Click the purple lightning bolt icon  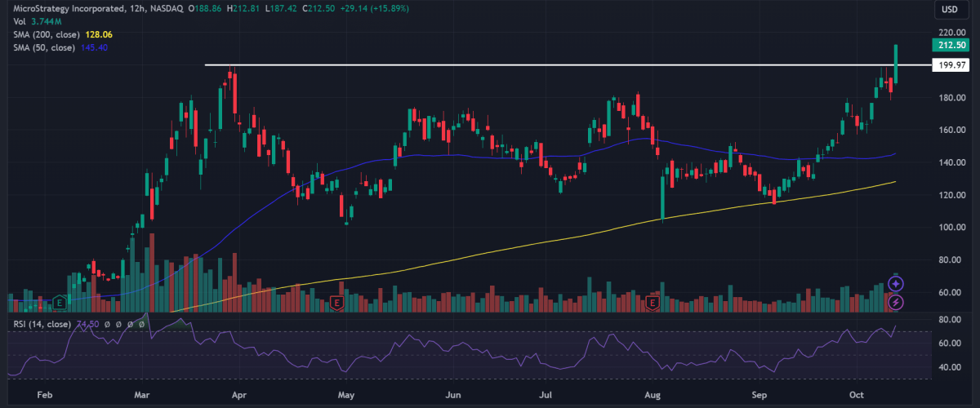tap(896, 302)
